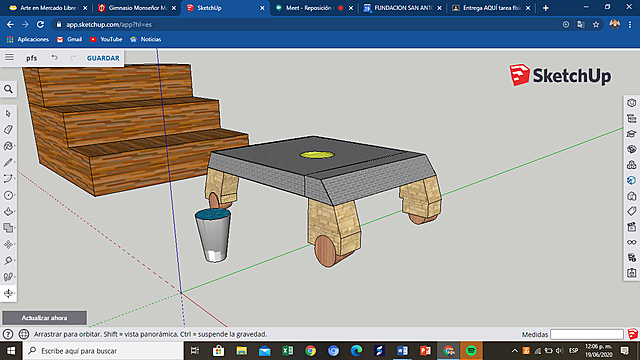Go back to previous page
This screenshot has width=640, height=360.
point(10,24)
